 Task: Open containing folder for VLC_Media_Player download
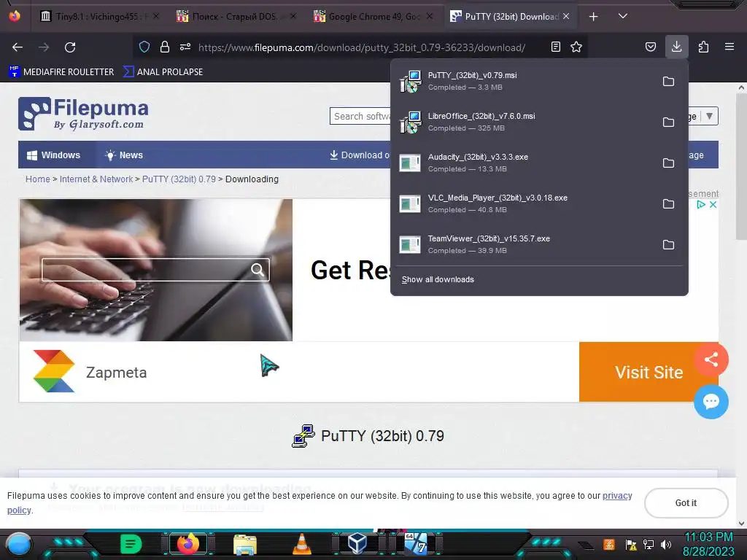click(x=668, y=204)
